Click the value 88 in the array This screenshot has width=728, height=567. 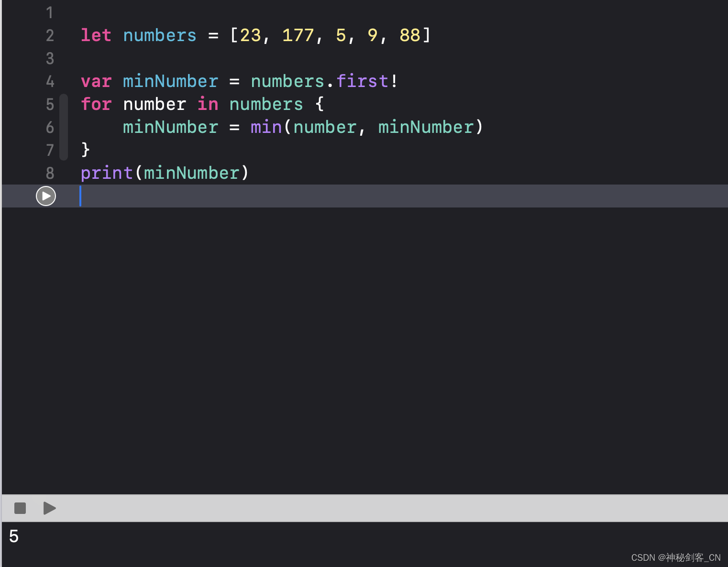410,35
